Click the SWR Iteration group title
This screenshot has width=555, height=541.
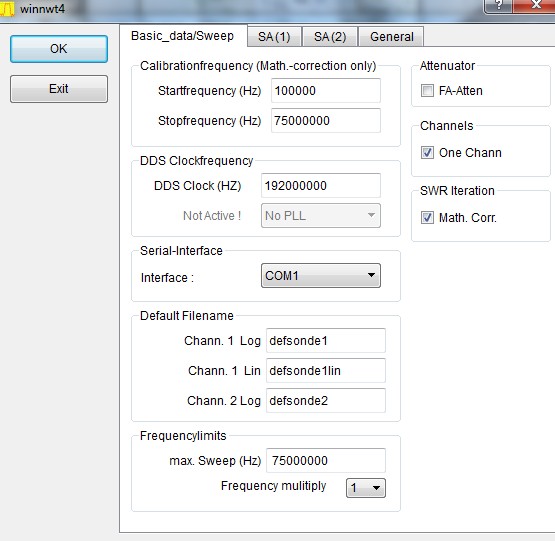pos(457,191)
